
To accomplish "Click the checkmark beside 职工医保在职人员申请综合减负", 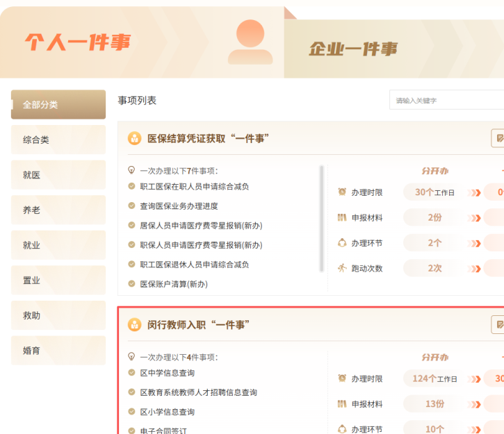I will (131, 186).
